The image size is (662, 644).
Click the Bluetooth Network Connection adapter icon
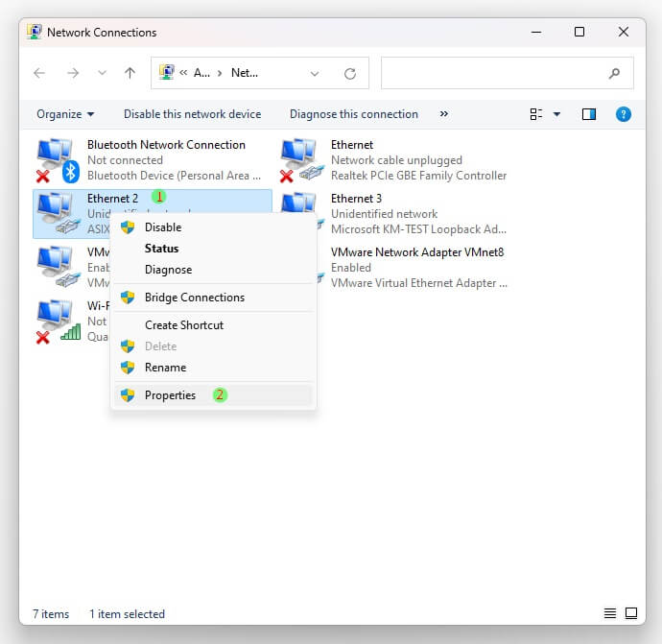tap(57, 160)
